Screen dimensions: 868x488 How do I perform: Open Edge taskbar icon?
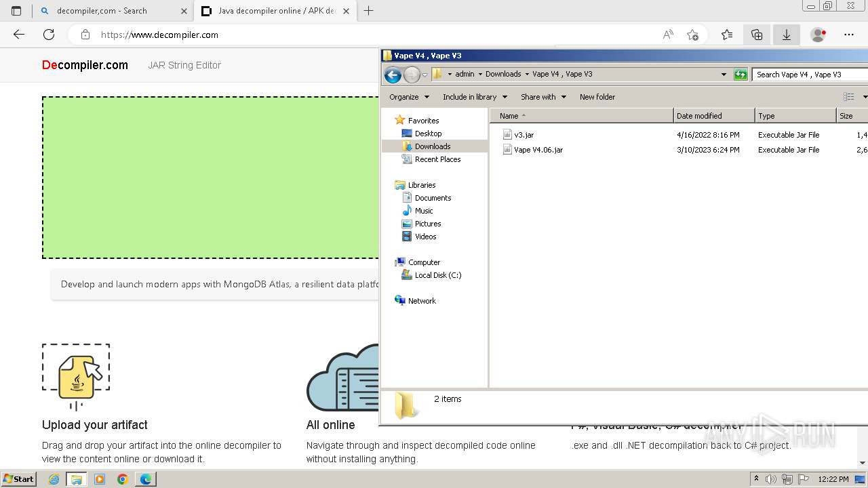point(146,479)
